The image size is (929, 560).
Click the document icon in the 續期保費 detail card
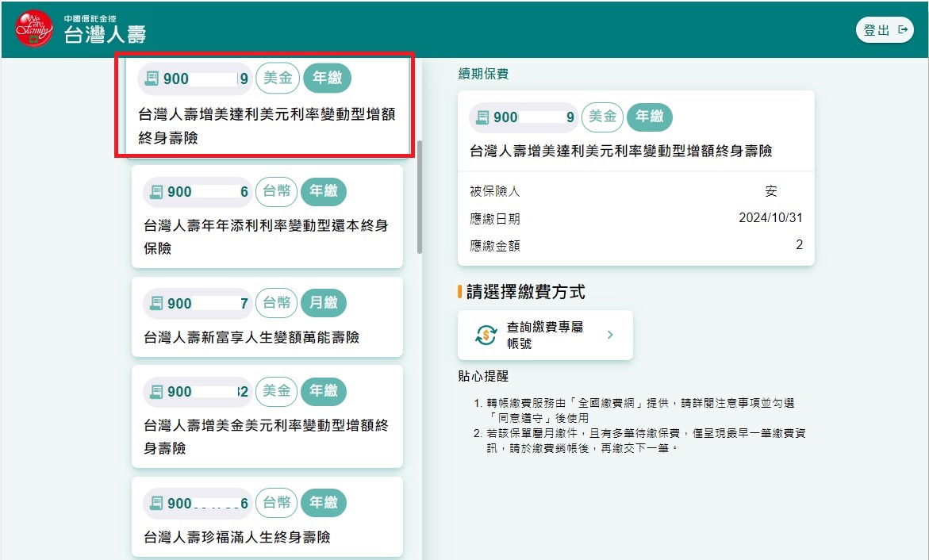(483, 117)
